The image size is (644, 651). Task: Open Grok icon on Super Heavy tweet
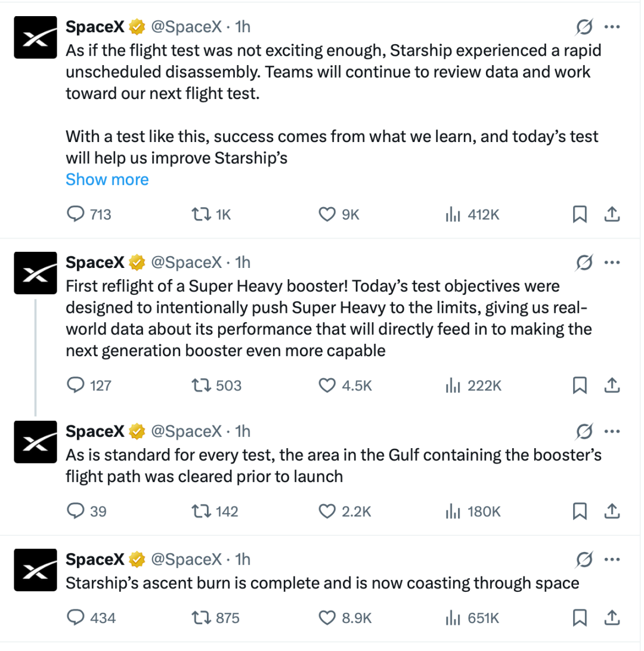point(584,263)
